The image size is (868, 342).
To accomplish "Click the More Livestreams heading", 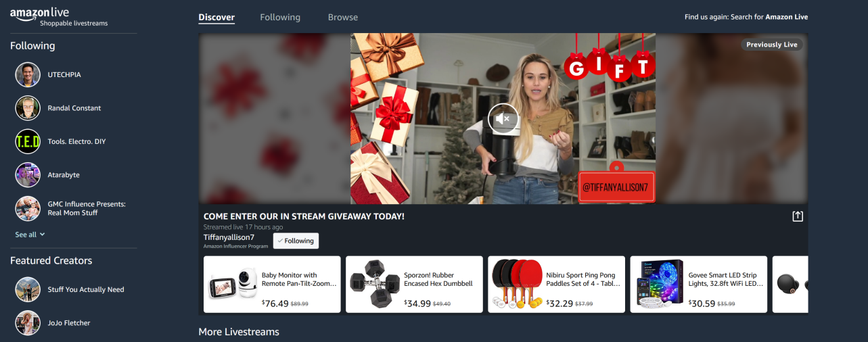I will [239, 332].
